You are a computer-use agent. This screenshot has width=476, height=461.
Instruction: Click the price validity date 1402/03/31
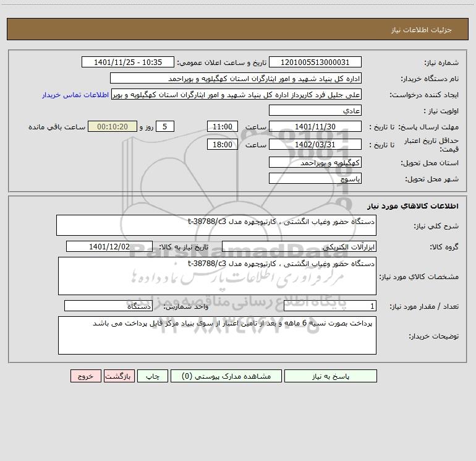315,144
